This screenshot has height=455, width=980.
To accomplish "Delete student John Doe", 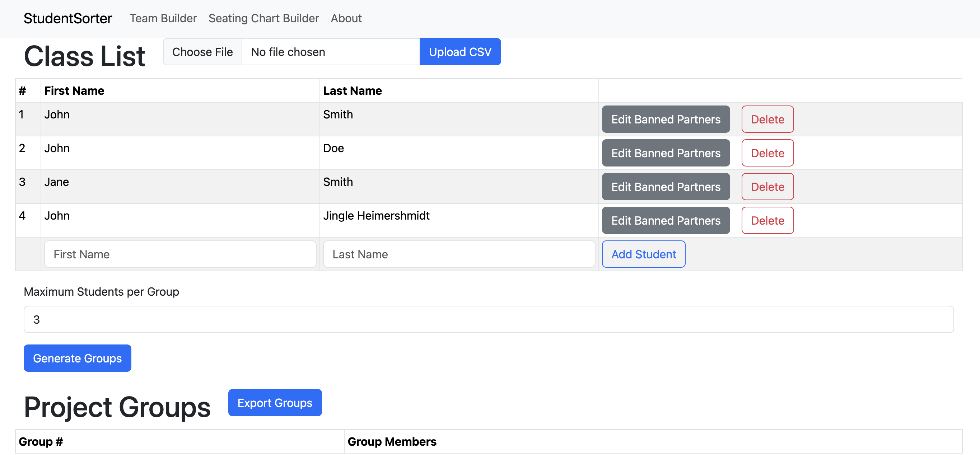I will 767,153.
